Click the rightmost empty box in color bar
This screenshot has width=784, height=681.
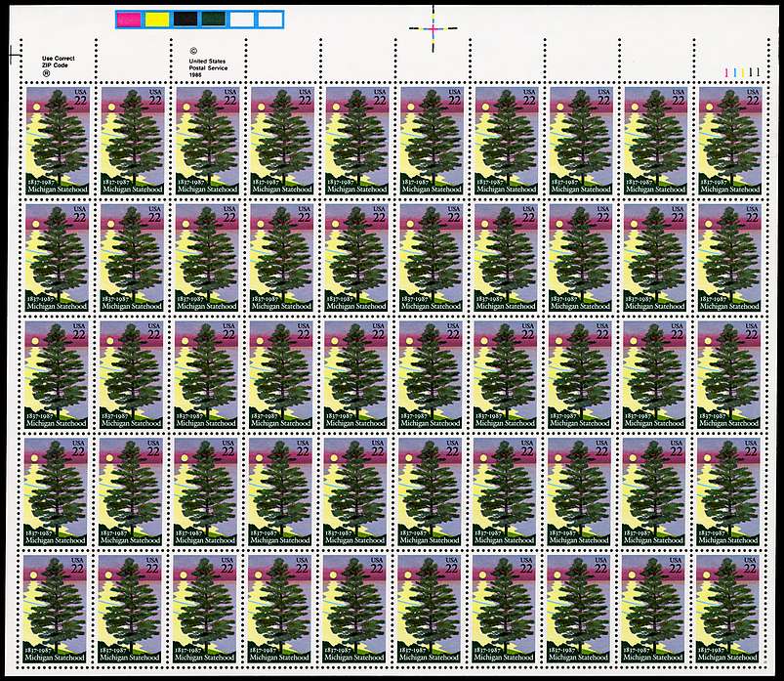(x=269, y=19)
